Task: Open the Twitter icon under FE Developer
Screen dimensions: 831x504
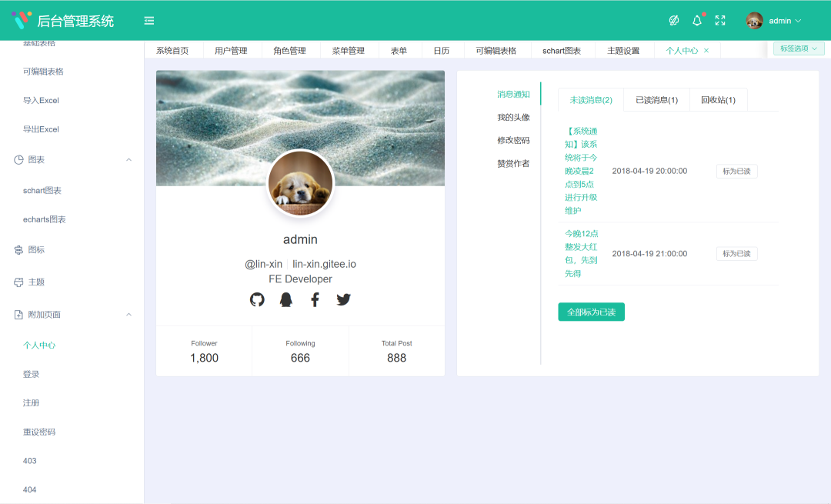Action: coord(343,299)
